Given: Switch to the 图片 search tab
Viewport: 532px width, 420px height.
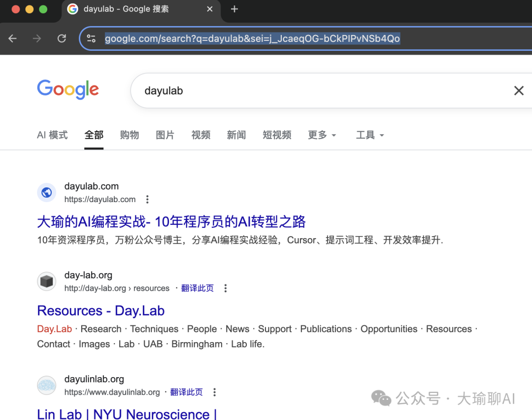Looking at the screenshot, I should [x=165, y=135].
